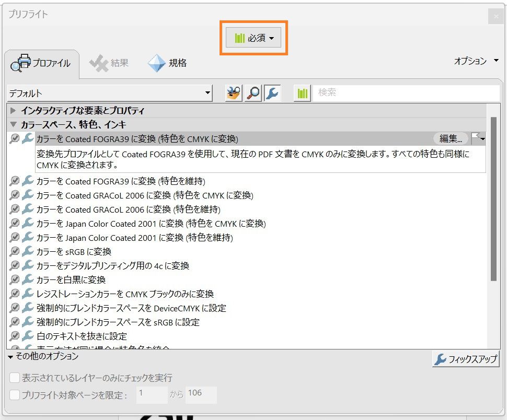Click magnifier icon of デジタルプリンティング用の 4c row
The width and height of the screenshot is (507, 420).
[x=15, y=265]
